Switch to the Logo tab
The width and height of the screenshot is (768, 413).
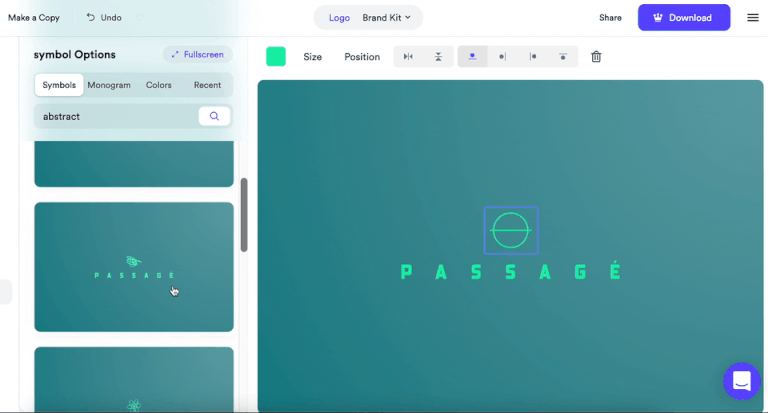click(339, 18)
